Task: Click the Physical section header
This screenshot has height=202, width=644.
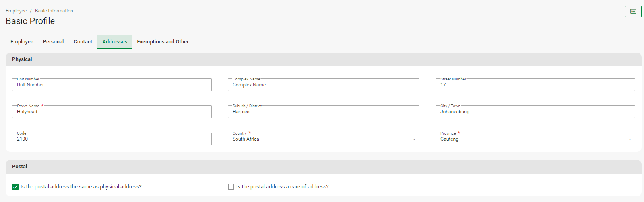Action: (x=22, y=59)
